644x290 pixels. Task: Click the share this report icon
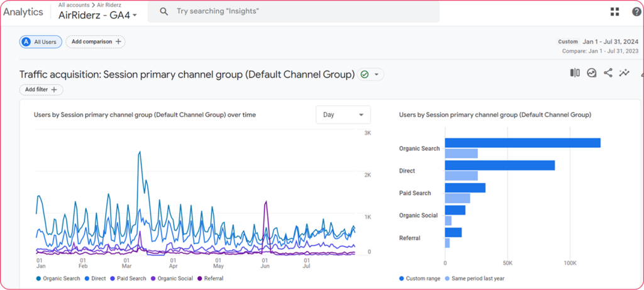click(x=608, y=73)
